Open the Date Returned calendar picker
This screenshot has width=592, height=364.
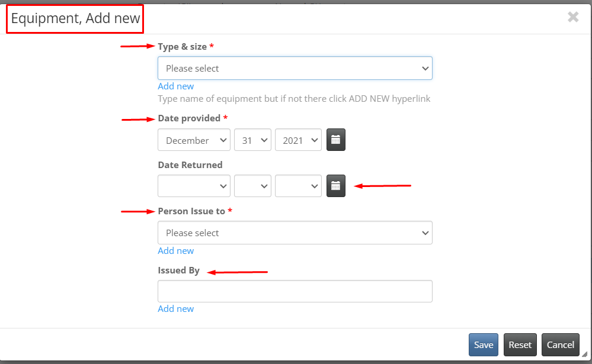[x=335, y=186]
